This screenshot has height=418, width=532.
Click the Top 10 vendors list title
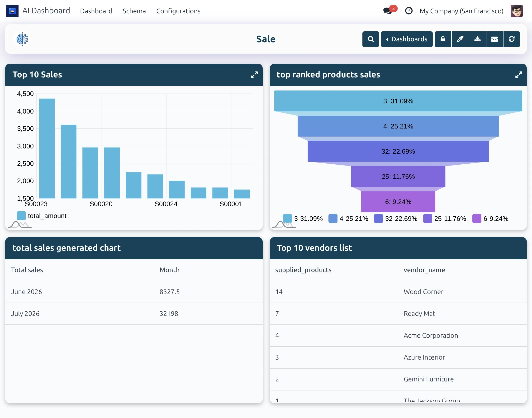point(314,248)
